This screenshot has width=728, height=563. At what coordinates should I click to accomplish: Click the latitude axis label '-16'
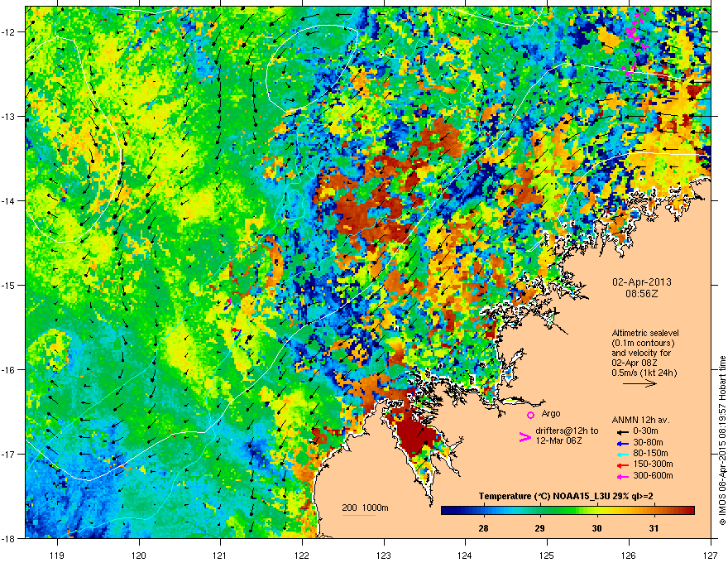[8, 370]
